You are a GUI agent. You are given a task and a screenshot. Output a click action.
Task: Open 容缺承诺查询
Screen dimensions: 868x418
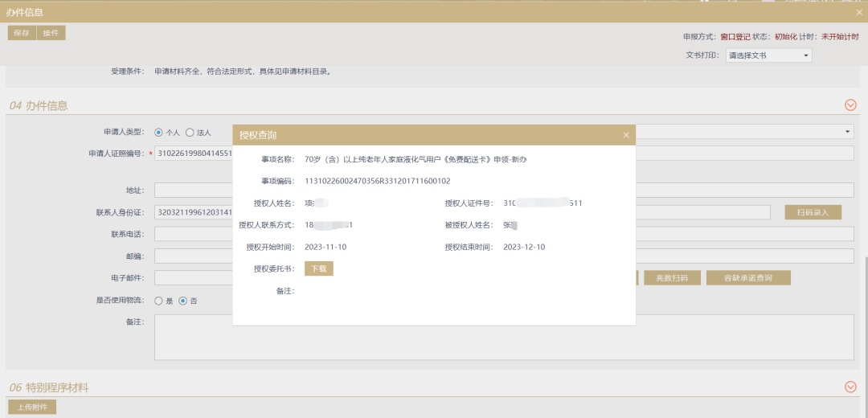(747, 278)
